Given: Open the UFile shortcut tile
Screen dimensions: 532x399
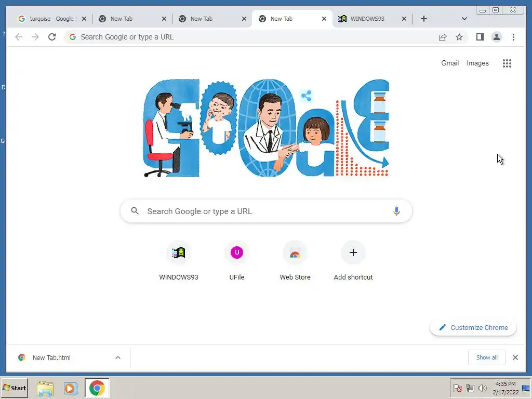Looking at the screenshot, I should point(237,261).
